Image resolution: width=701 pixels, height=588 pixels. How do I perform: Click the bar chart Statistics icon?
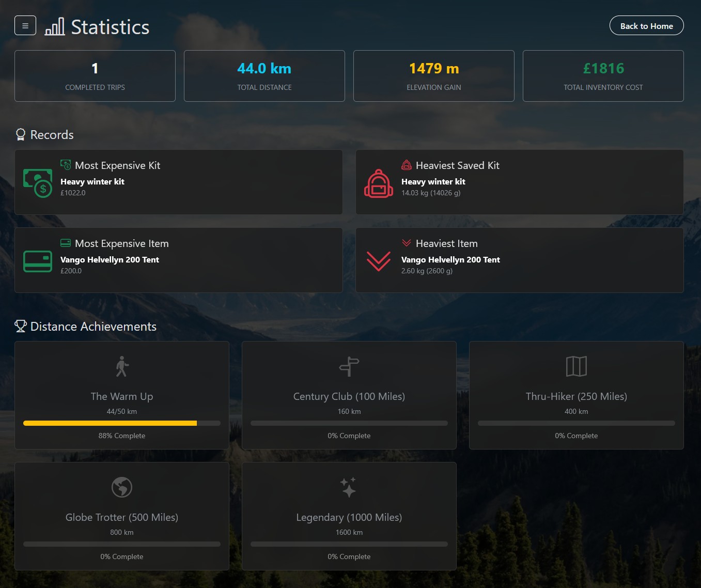[x=54, y=25]
